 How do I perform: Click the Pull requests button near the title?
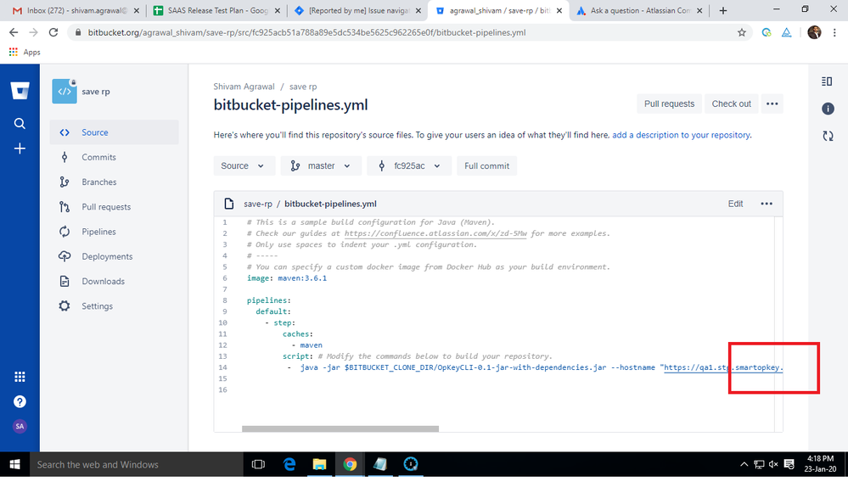point(669,104)
